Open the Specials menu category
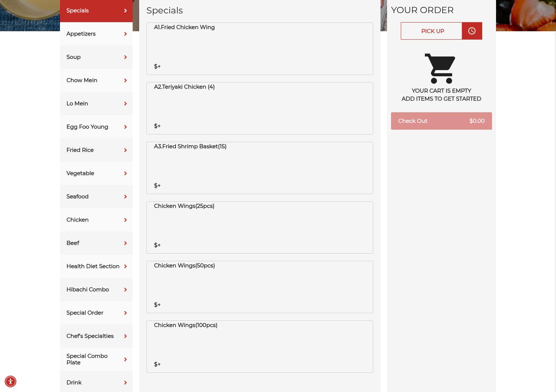 96,11
